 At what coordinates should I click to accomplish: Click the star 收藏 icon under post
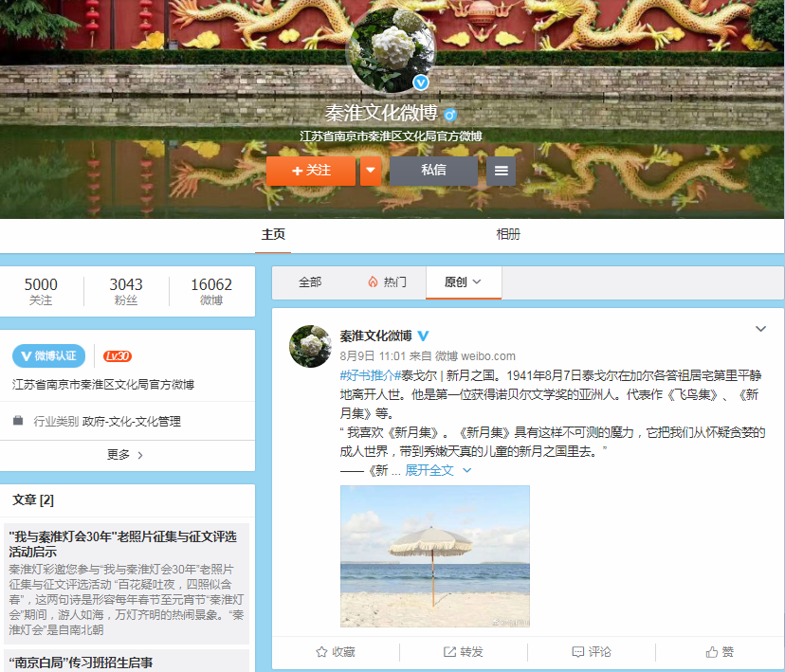pyautogui.click(x=321, y=652)
